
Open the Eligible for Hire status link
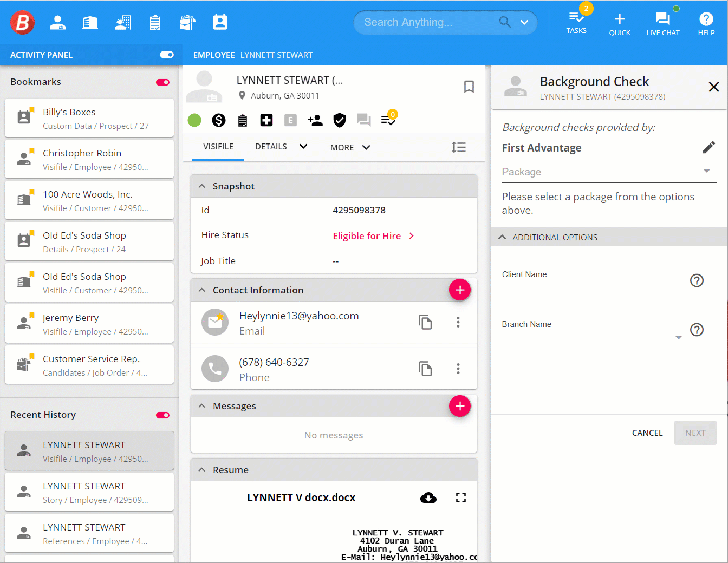coord(373,236)
